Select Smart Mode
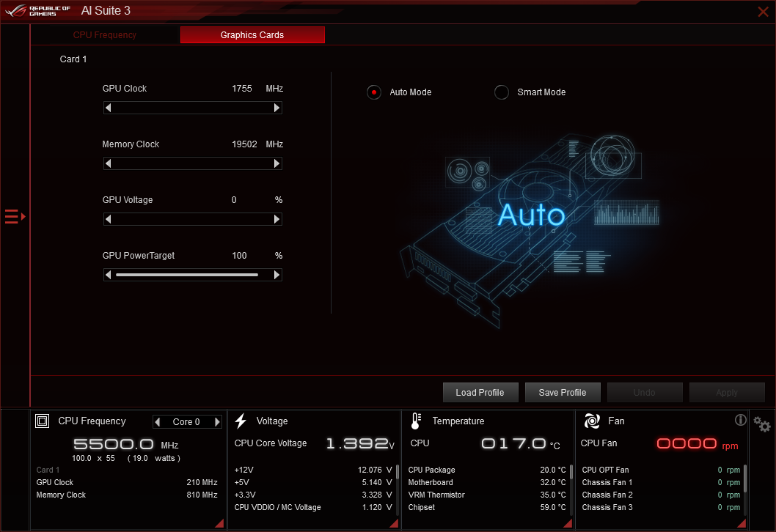 coord(501,92)
